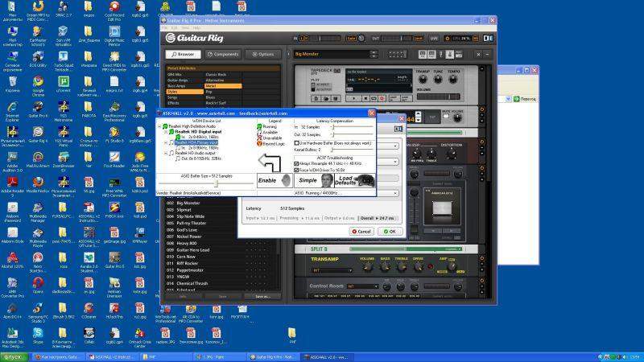Toggle Always Resample 44.1 kHz checkbox
Screen dimensions: 644x362
point(296,163)
